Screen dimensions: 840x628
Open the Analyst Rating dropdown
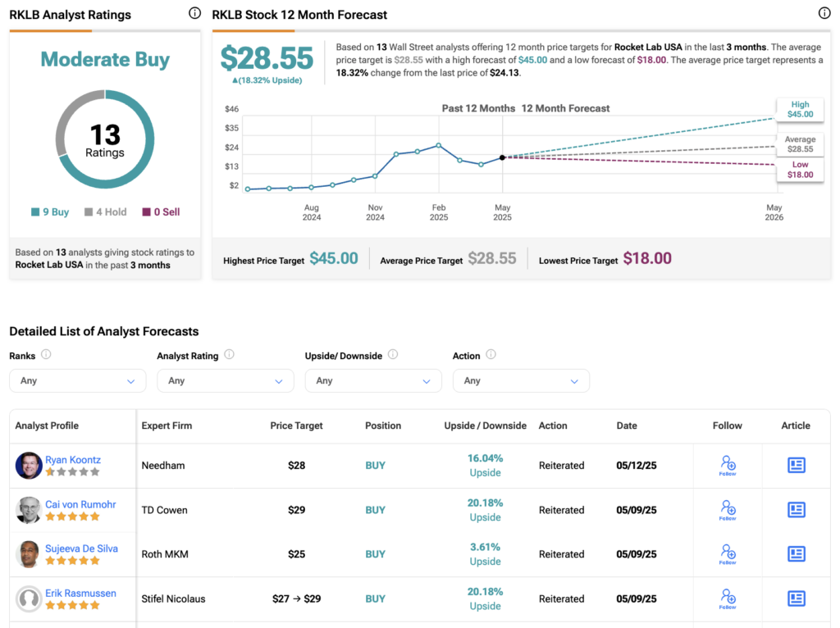[x=225, y=380]
